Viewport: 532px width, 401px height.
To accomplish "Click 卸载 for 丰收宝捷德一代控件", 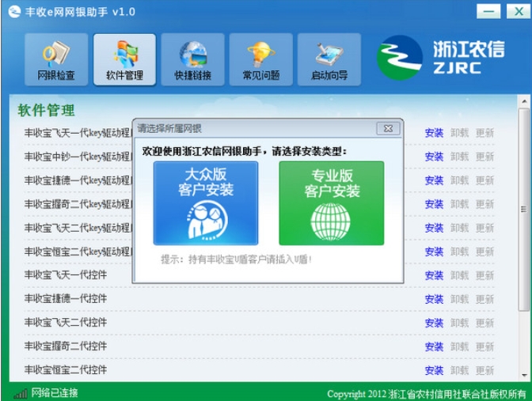I will pyautogui.click(x=459, y=299).
